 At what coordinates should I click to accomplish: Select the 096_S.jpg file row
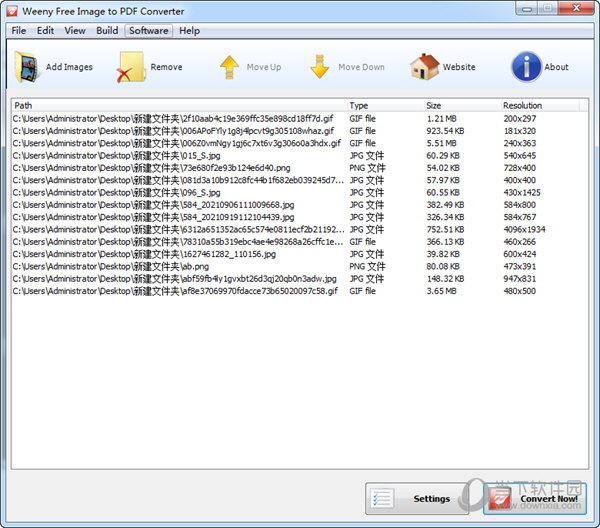click(299, 192)
